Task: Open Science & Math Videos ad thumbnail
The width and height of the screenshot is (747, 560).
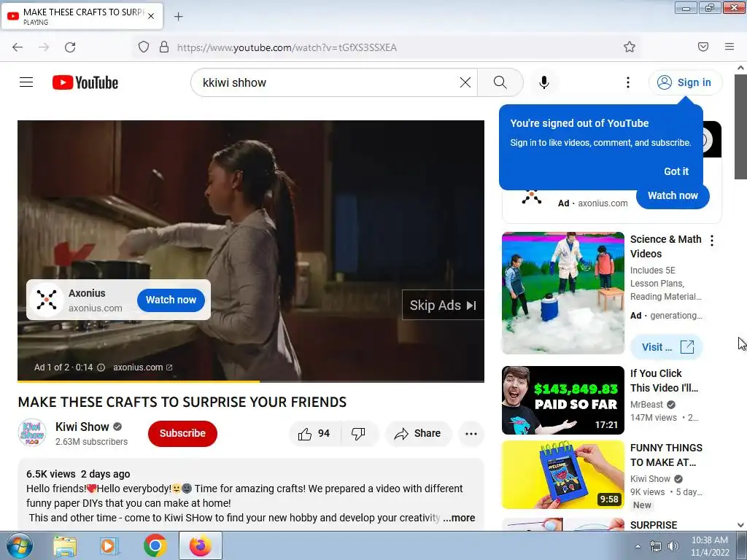Action: pos(562,293)
